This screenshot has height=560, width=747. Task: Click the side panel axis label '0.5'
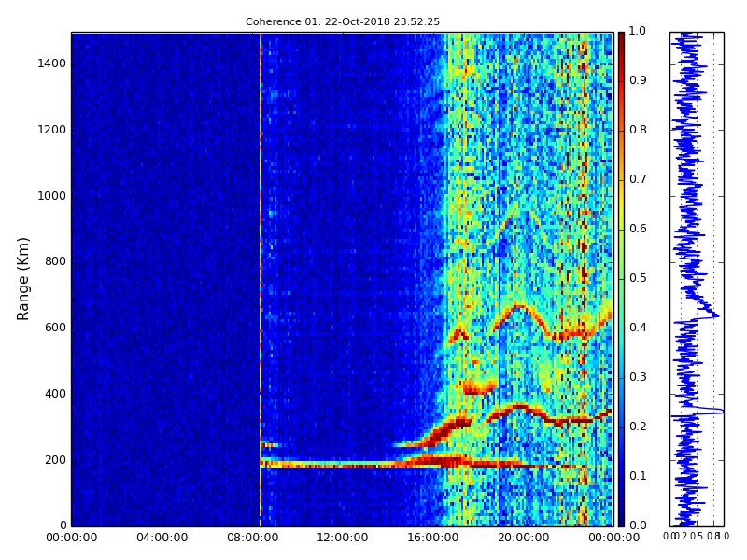697,536
